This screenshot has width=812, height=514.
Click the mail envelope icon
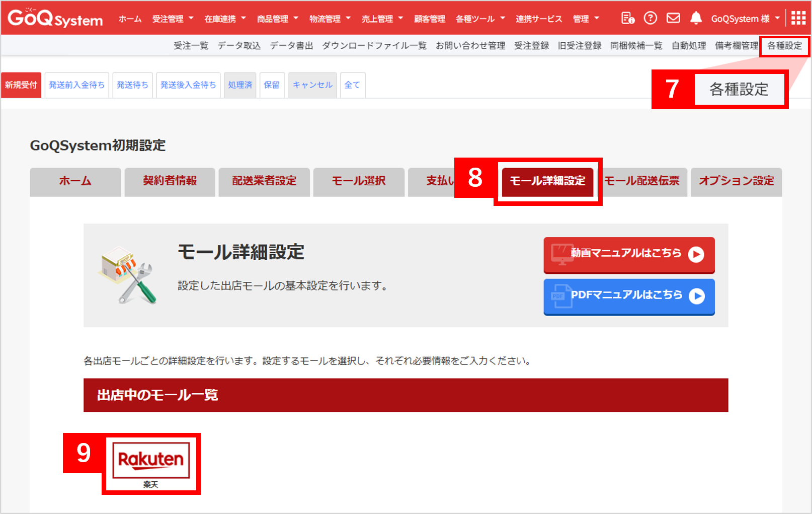673,18
